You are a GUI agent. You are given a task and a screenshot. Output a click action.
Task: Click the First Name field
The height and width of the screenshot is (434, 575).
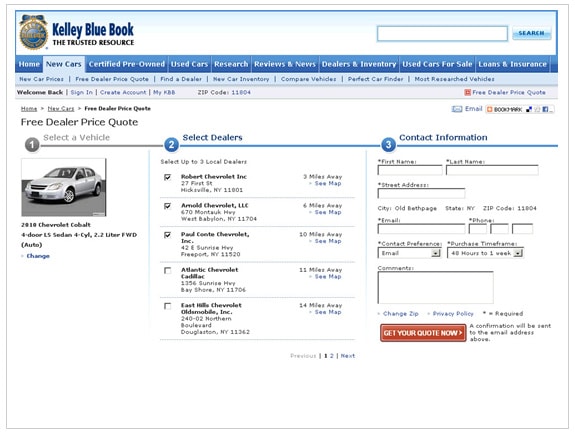pyautogui.click(x=410, y=170)
